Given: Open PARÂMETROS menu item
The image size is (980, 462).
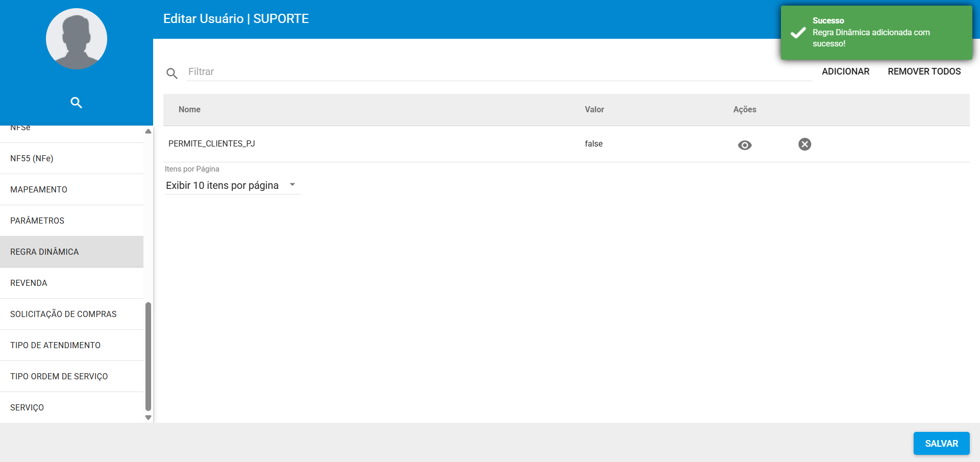Looking at the screenshot, I should 71,221.
